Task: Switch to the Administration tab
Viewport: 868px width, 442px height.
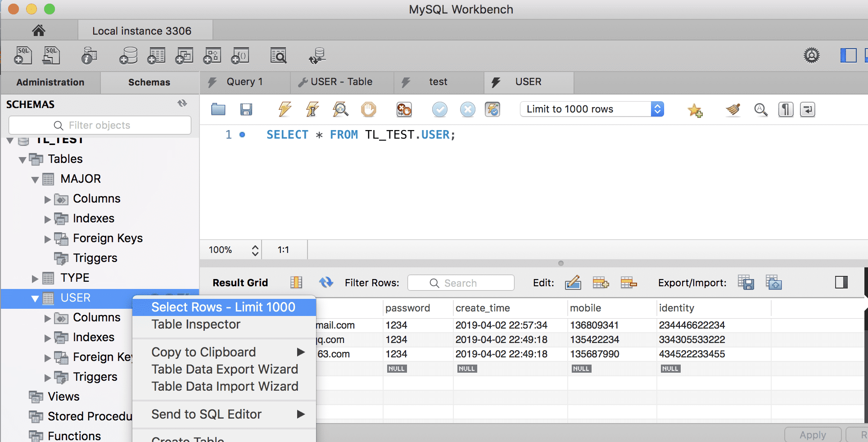Action: point(50,82)
